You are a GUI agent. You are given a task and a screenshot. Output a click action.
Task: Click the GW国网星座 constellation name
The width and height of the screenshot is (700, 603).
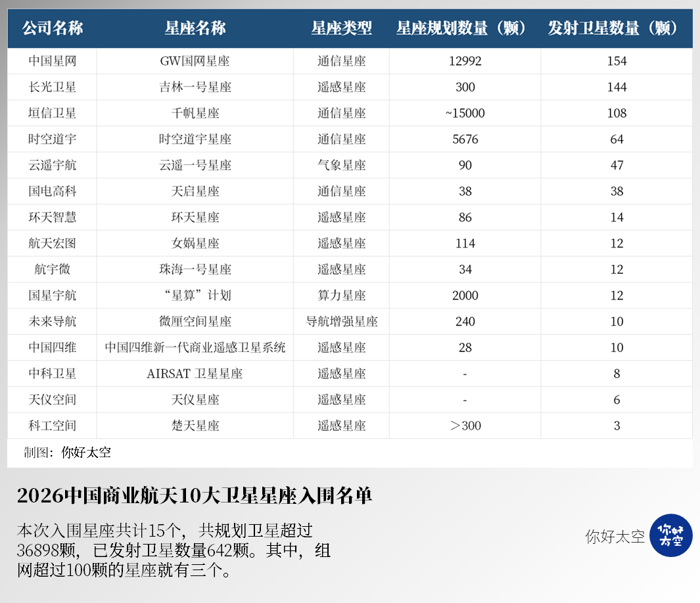(195, 61)
